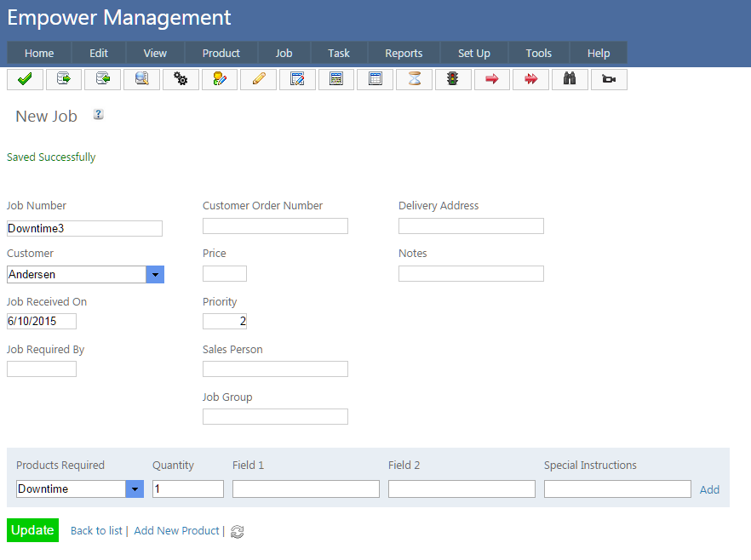The width and height of the screenshot is (751, 560).
Task: Open the Job menu
Action: click(284, 53)
